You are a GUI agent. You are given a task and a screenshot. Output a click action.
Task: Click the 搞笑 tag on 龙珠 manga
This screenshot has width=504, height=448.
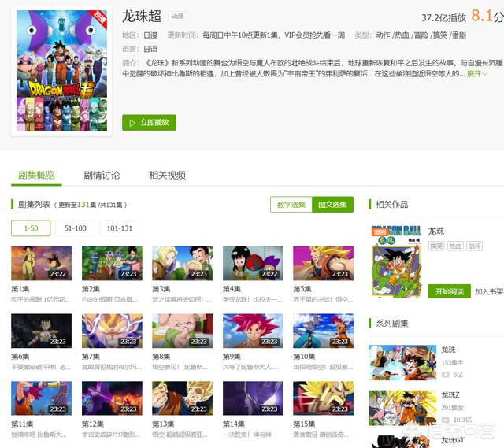(x=436, y=246)
